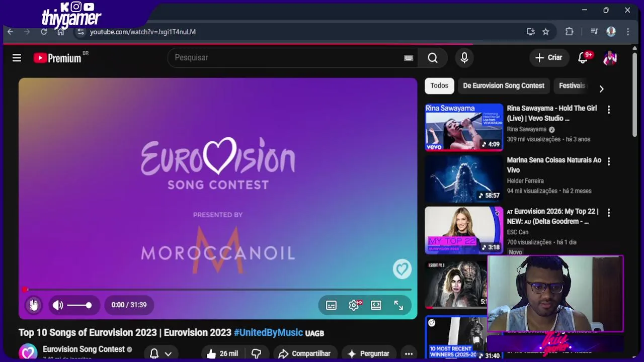The image size is (644, 362).
Task: Mute the video with speaker icon
Action: tap(58, 305)
